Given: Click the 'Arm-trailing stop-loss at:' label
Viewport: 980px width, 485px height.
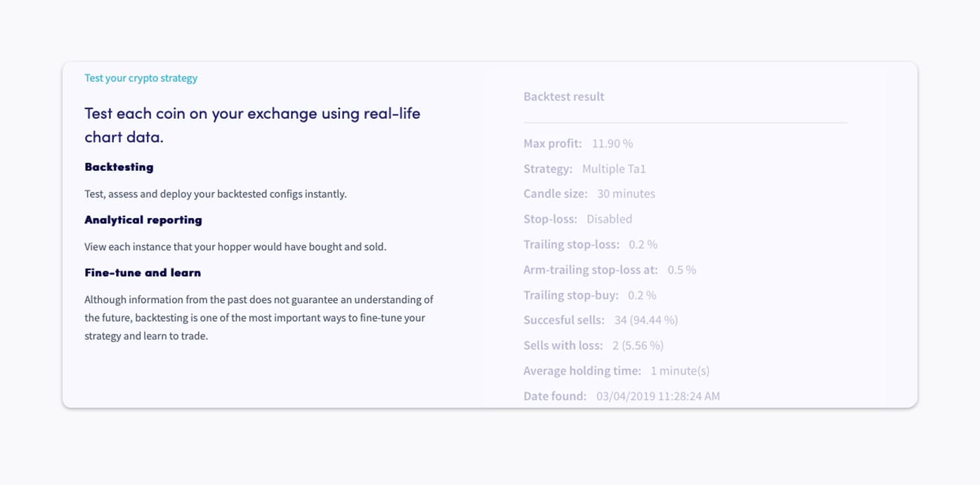Looking at the screenshot, I should [591, 269].
